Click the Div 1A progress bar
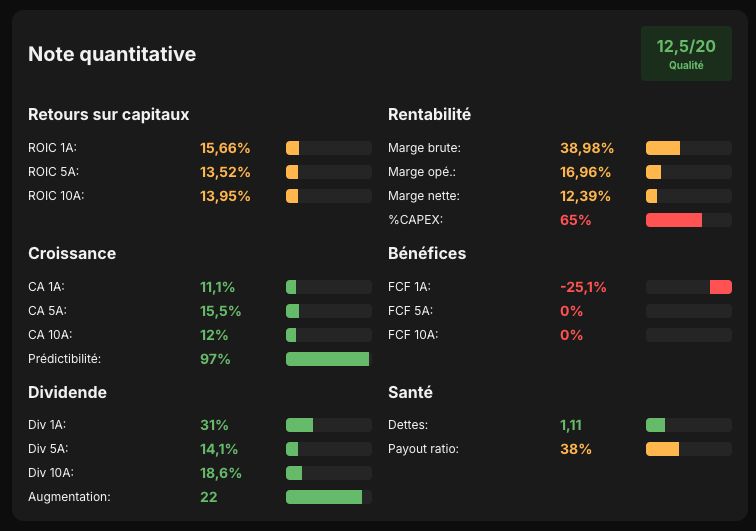Image resolution: width=756 pixels, height=531 pixels. (328, 425)
